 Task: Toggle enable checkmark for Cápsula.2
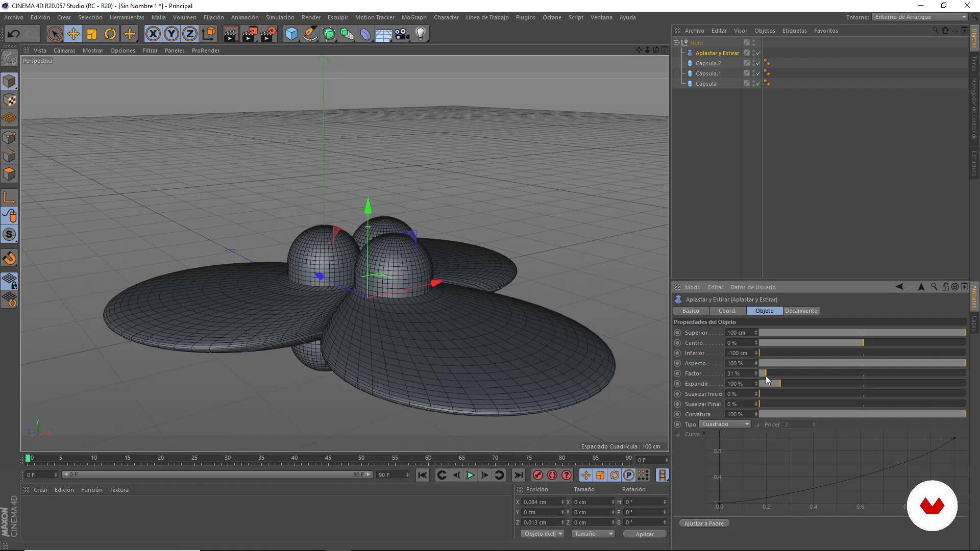(x=758, y=63)
